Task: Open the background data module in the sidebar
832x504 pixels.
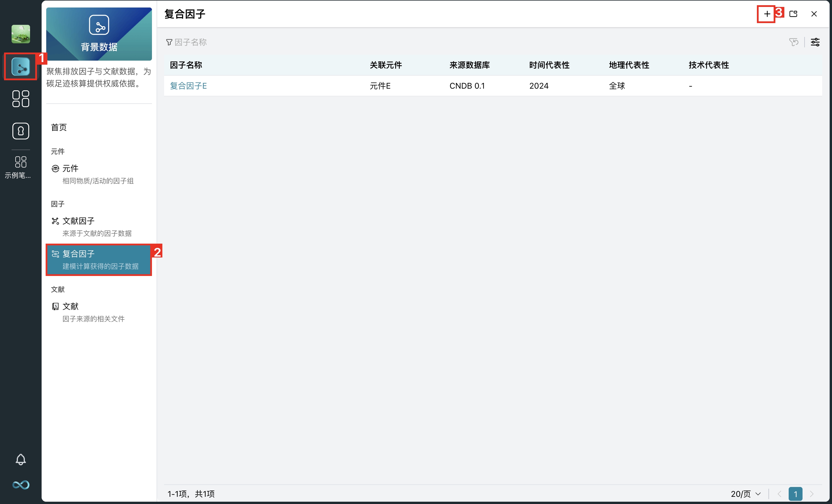Action: [x=21, y=66]
